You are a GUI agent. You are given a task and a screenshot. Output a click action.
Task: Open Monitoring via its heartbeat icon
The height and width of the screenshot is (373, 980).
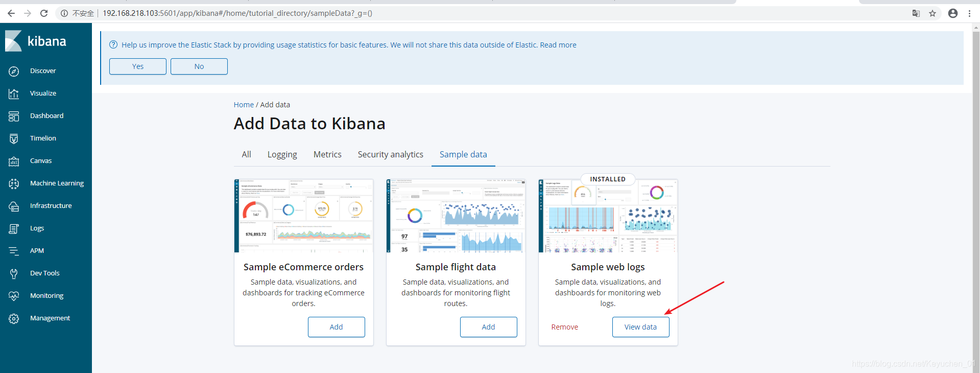coord(14,296)
